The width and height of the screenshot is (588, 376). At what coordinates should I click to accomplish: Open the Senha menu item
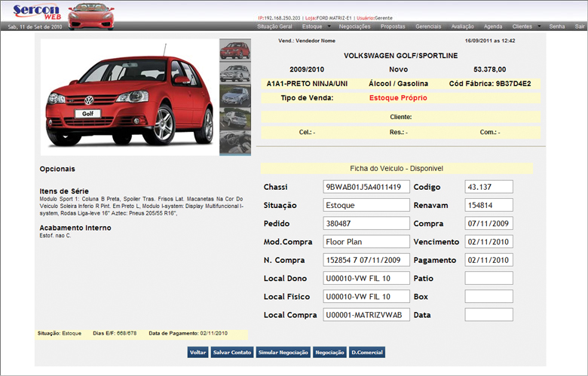tap(557, 26)
